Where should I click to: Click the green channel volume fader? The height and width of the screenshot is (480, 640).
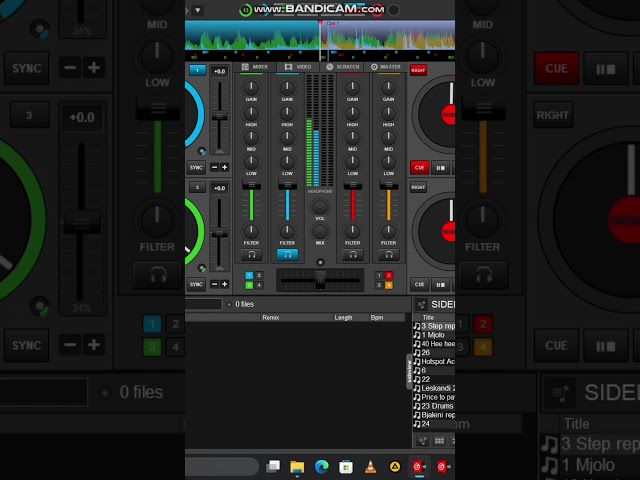pyautogui.click(x=251, y=186)
